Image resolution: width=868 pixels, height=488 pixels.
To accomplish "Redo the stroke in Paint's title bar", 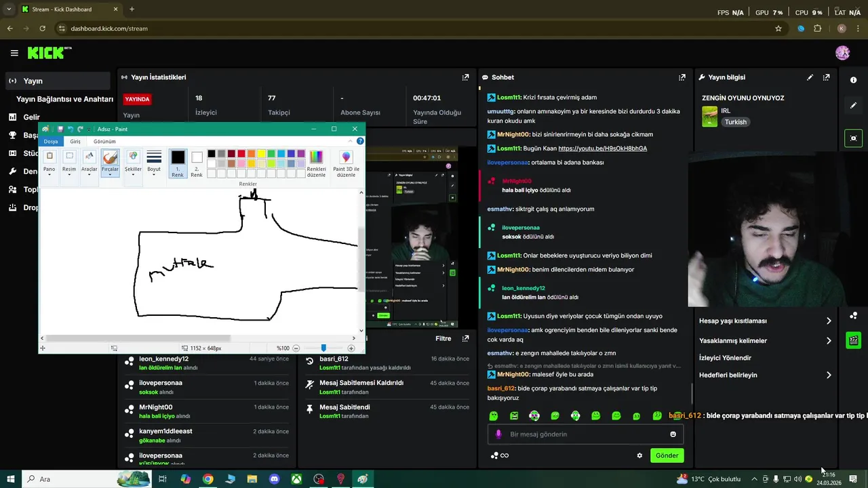I will tap(80, 129).
